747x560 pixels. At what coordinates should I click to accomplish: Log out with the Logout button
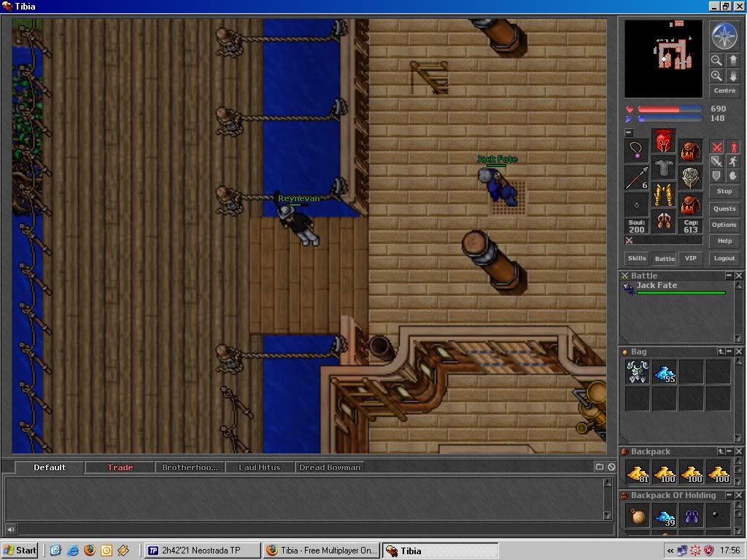pyautogui.click(x=724, y=258)
